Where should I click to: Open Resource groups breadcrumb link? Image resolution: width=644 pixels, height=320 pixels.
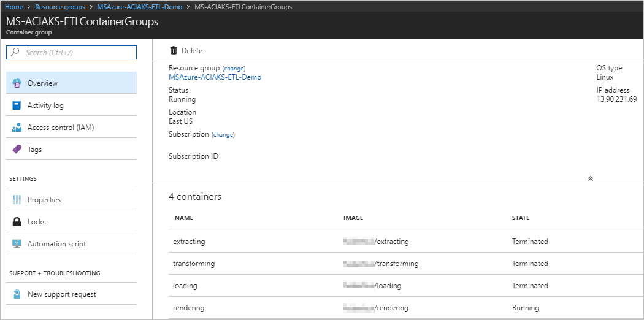coord(60,7)
